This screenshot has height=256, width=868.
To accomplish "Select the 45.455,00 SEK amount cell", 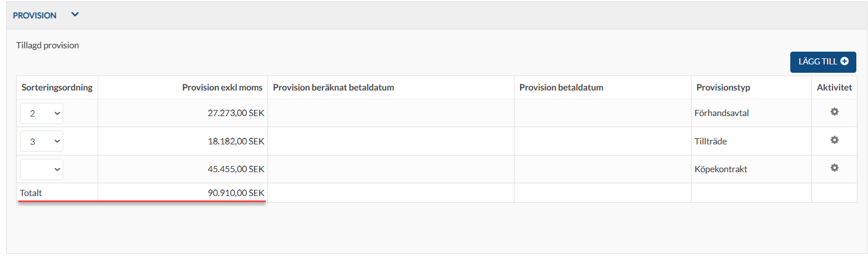I will pyautogui.click(x=183, y=169).
